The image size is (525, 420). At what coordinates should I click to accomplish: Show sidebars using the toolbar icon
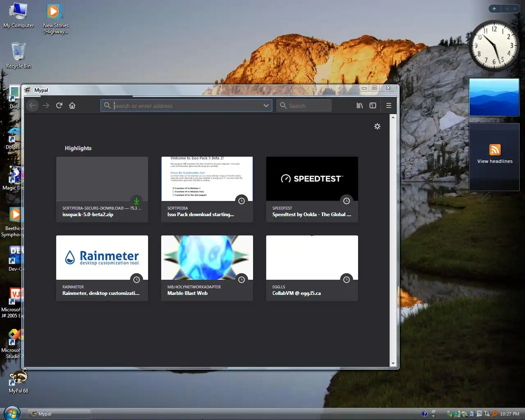pos(373,105)
